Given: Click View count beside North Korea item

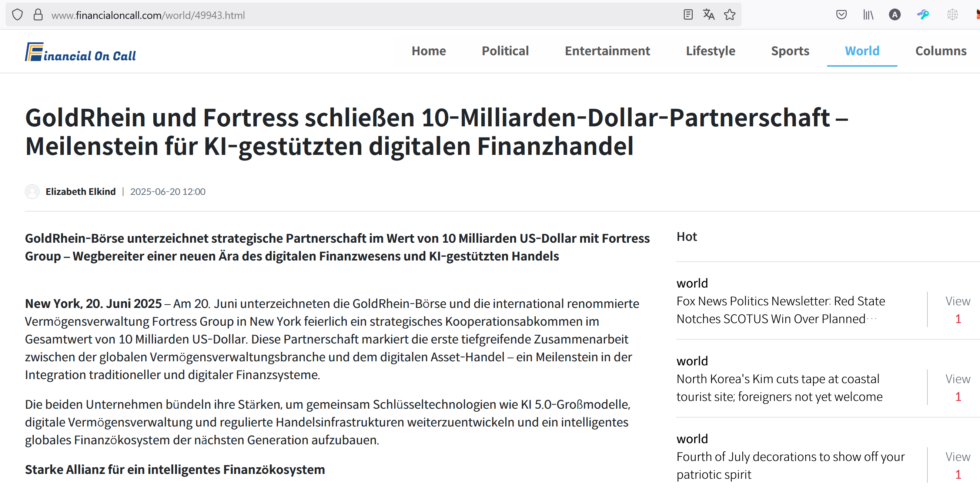Looking at the screenshot, I should click(957, 388).
